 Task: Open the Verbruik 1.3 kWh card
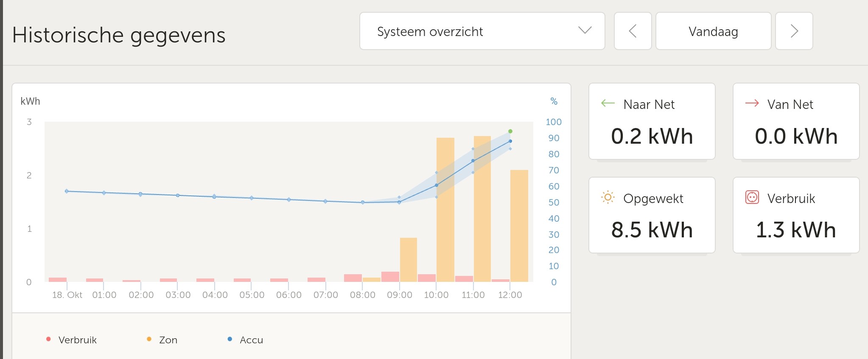click(x=796, y=215)
